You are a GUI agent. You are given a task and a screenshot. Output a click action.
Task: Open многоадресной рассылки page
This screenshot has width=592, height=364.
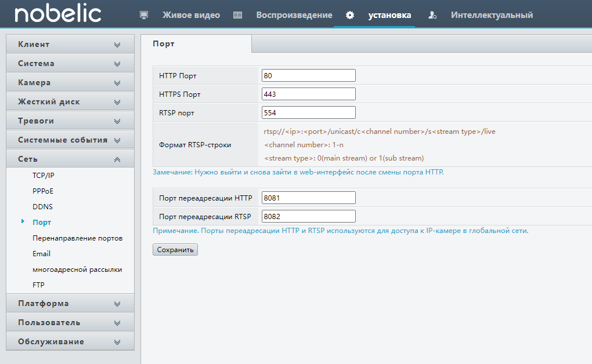(77, 270)
